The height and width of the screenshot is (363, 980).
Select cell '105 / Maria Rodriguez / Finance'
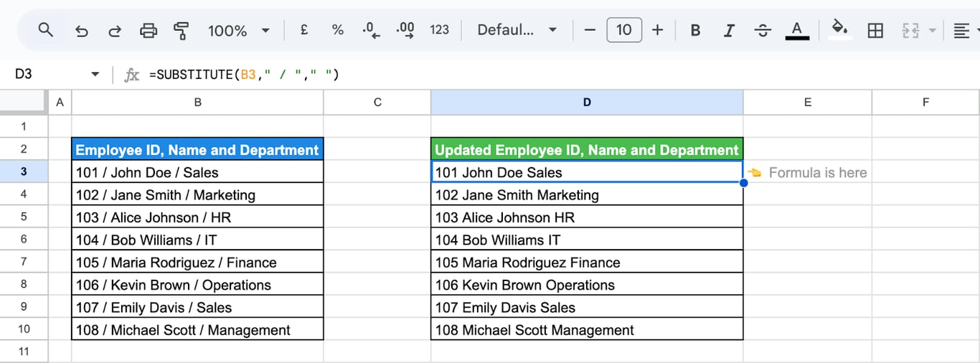click(x=197, y=262)
